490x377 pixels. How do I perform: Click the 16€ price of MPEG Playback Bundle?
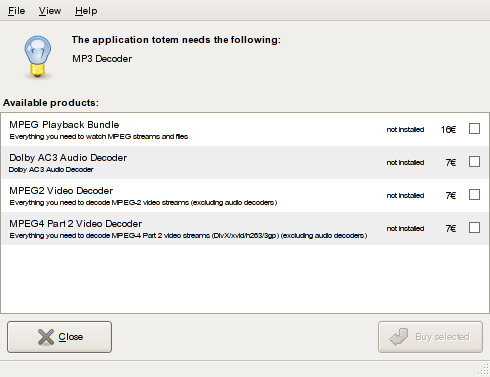click(448, 129)
